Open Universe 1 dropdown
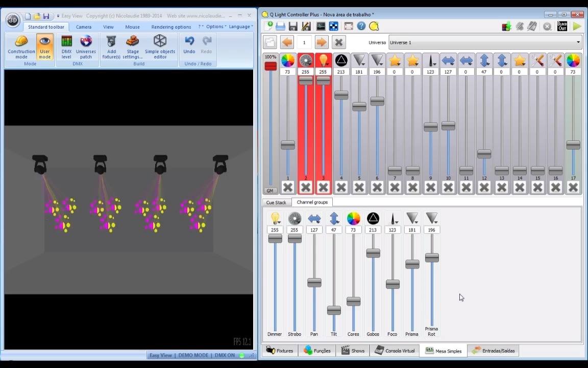The height and width of the screenshot is (368, 588). (x=485, y=42)
